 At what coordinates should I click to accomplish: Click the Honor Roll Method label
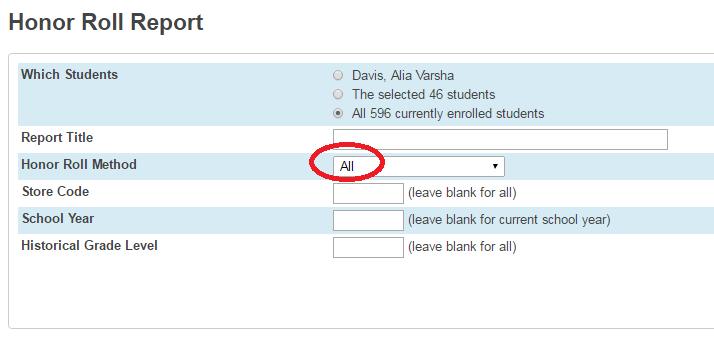(x=79, y=164)
